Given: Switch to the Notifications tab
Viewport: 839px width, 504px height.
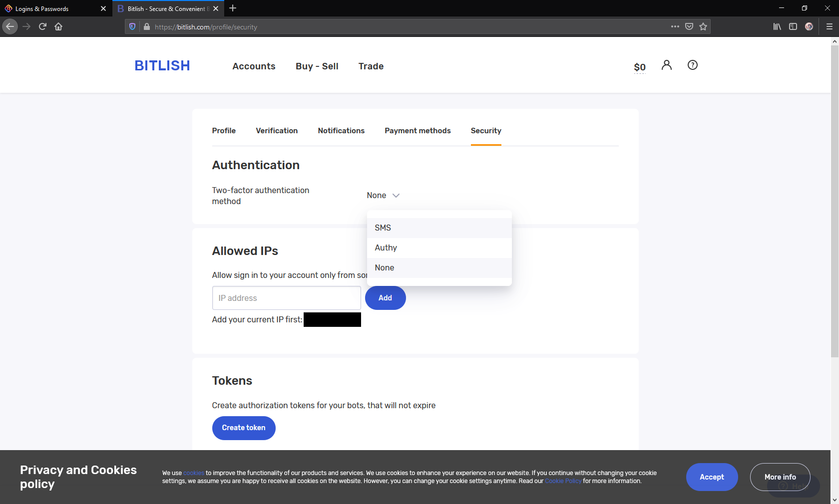Looking at the screenshot, I should pyautogui.click(x=341, y=131).
